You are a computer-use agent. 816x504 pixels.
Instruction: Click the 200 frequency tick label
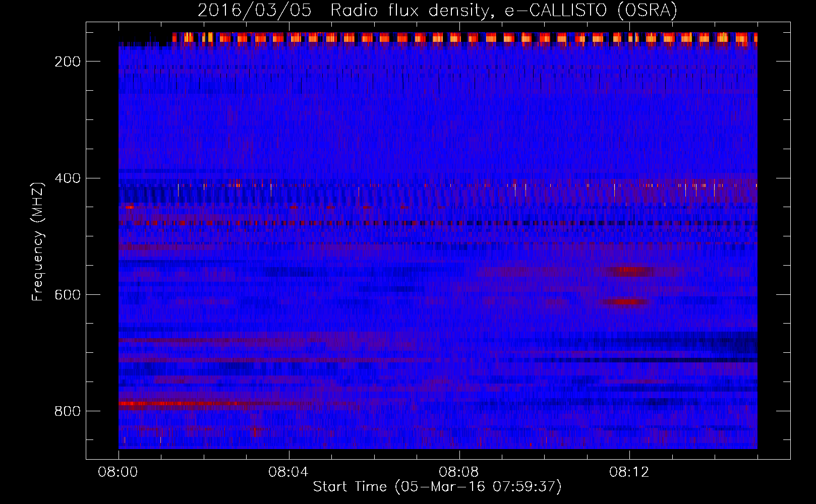68,61
